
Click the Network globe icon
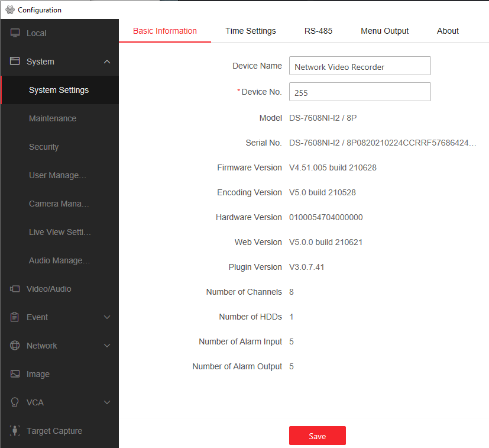coord(15,346)
